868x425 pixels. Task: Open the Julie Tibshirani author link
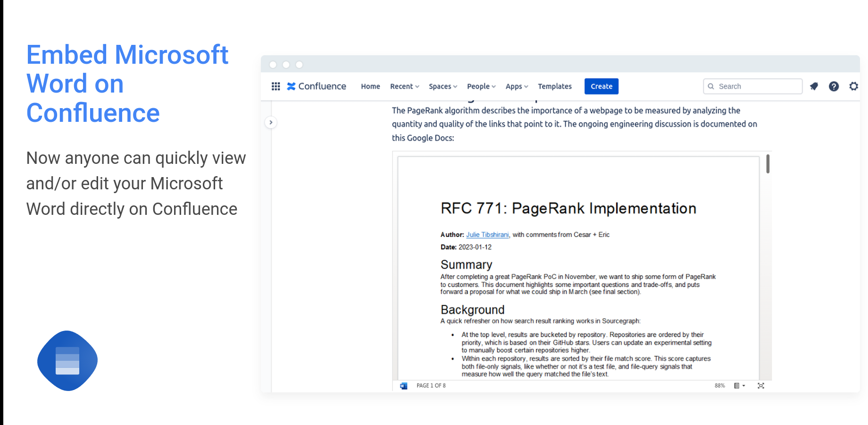tap(488, 235)
